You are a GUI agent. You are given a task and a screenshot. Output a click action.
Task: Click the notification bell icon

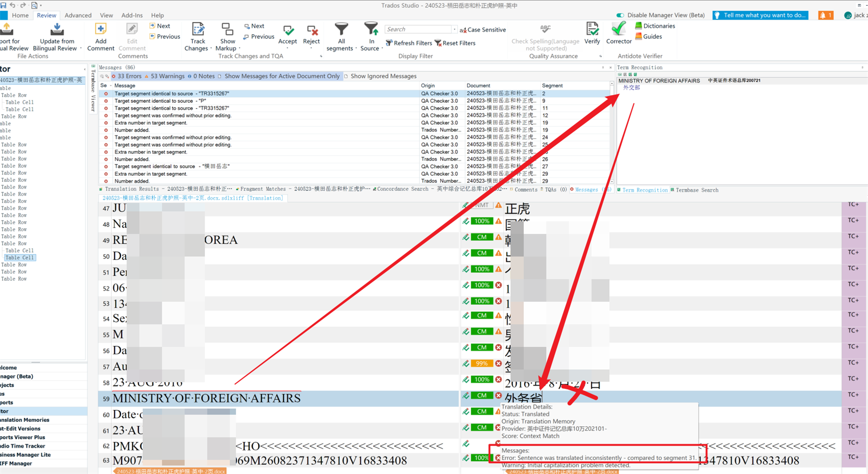click(x=826, y=15)
